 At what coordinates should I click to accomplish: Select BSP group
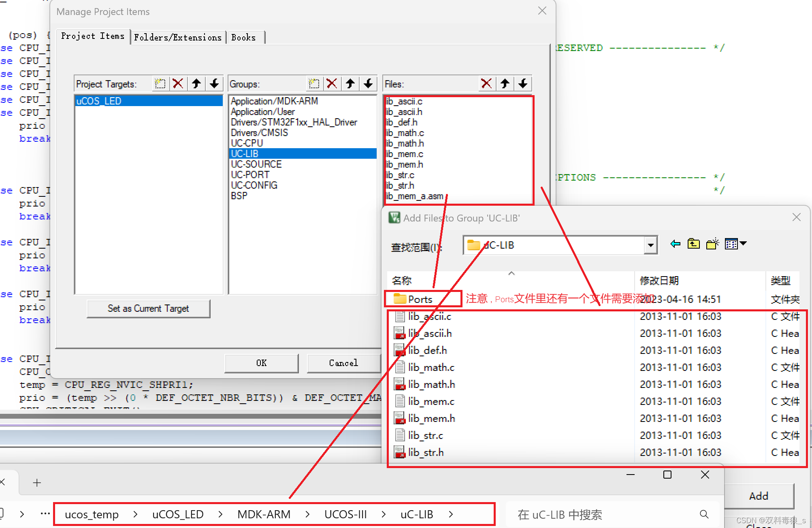303,196
